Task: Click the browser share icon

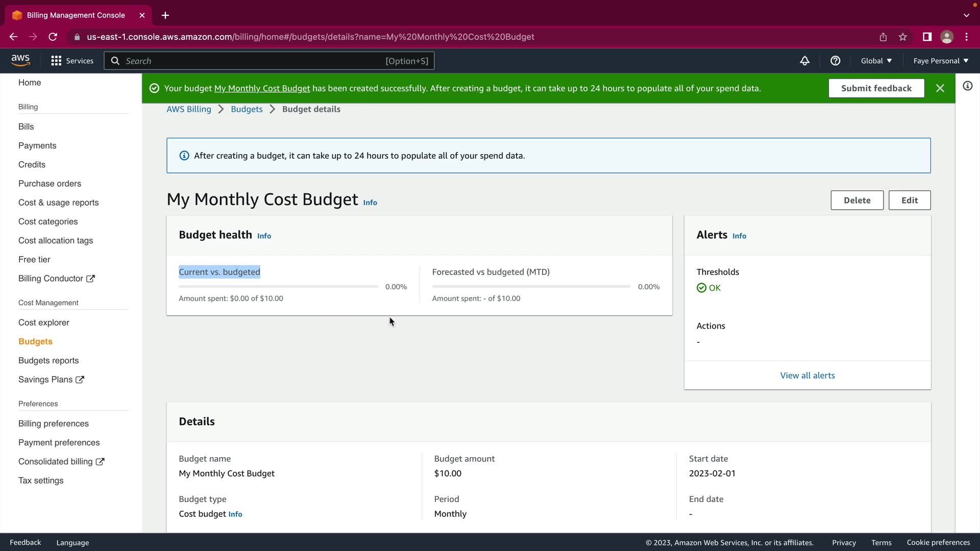Action: pos(883,37)
